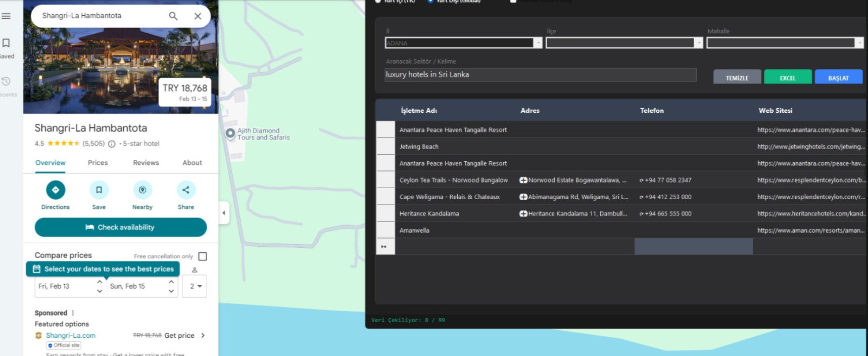Click the EXCEL export button
The width and height of the screenshot is (868, 356).
788,78
